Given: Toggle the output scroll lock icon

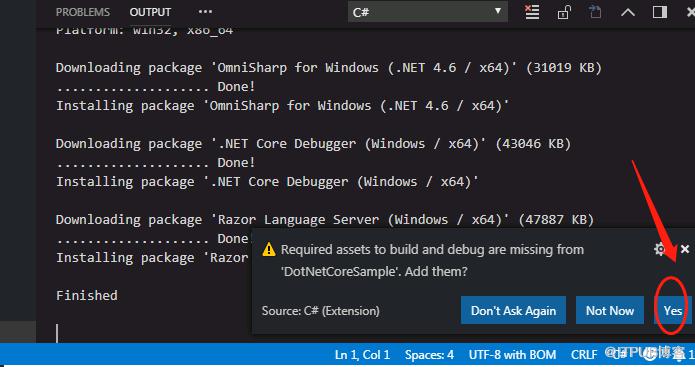Looking at the screenshot, I should tap(564, 12).
